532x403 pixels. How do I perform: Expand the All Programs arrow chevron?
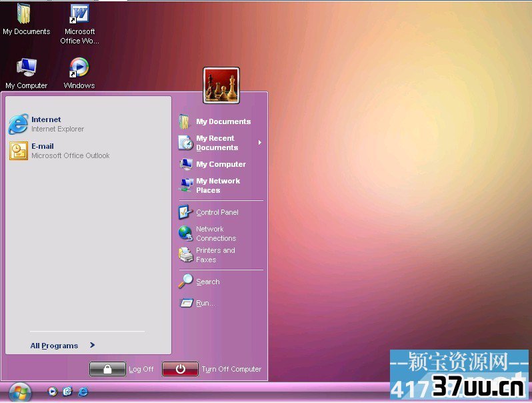click(92, 345)
